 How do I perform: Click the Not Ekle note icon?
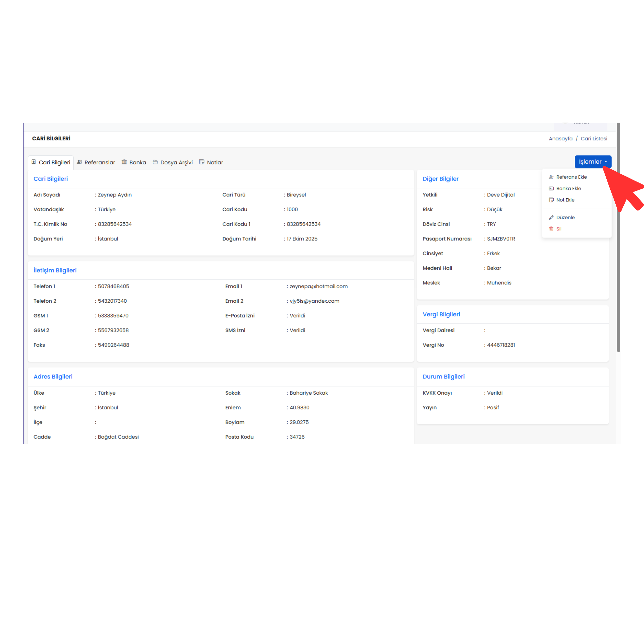[551, 200]
